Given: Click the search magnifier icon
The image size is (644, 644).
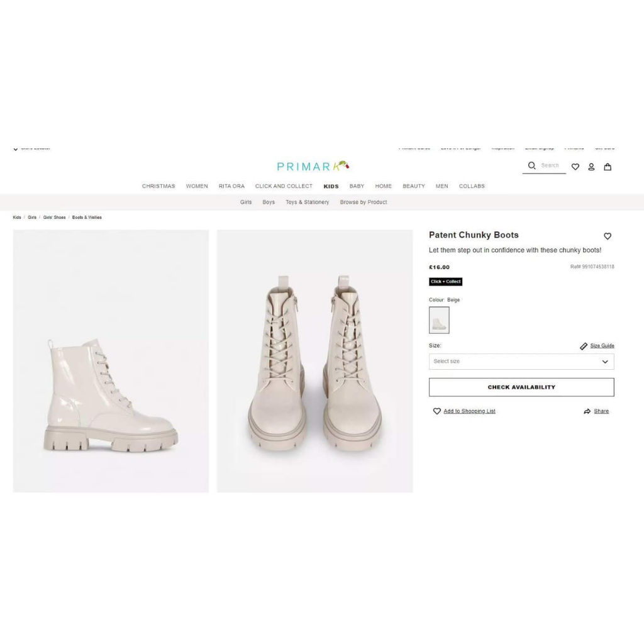Looking at the screenshot, I should pos(531,165).
